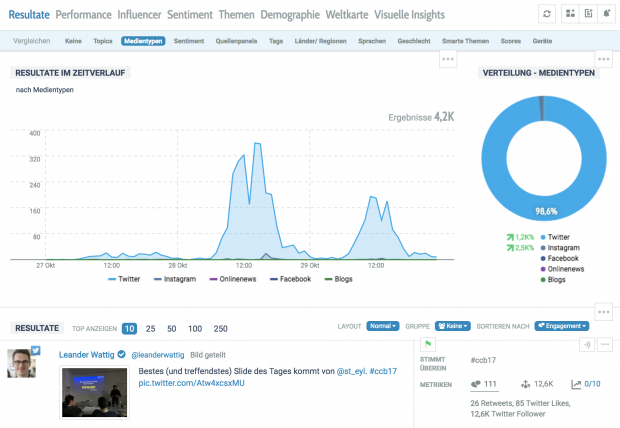This screenshot has height=428, width=620.
Task: Open the three-dot options menu of the timeline chart
Action: coord(449,59)
